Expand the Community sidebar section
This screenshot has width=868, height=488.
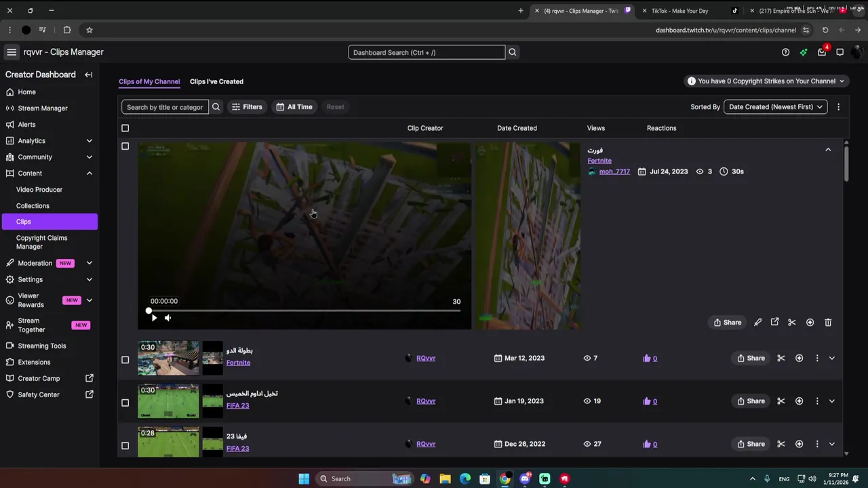(x=89, y=157)
